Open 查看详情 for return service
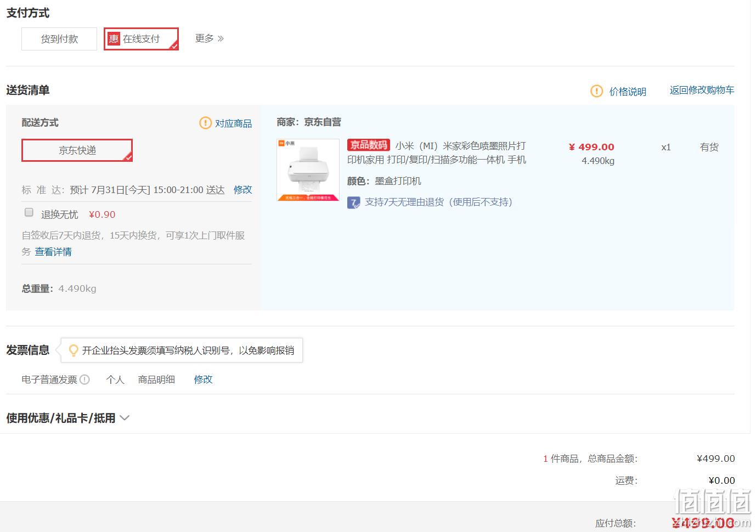 (53, 252)
